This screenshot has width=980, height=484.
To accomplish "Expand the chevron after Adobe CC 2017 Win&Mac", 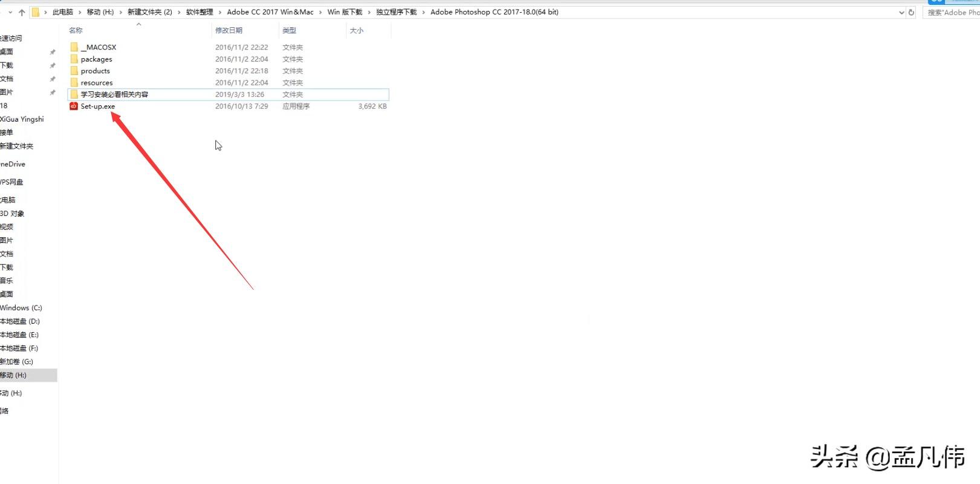I will tap(320, 12).
